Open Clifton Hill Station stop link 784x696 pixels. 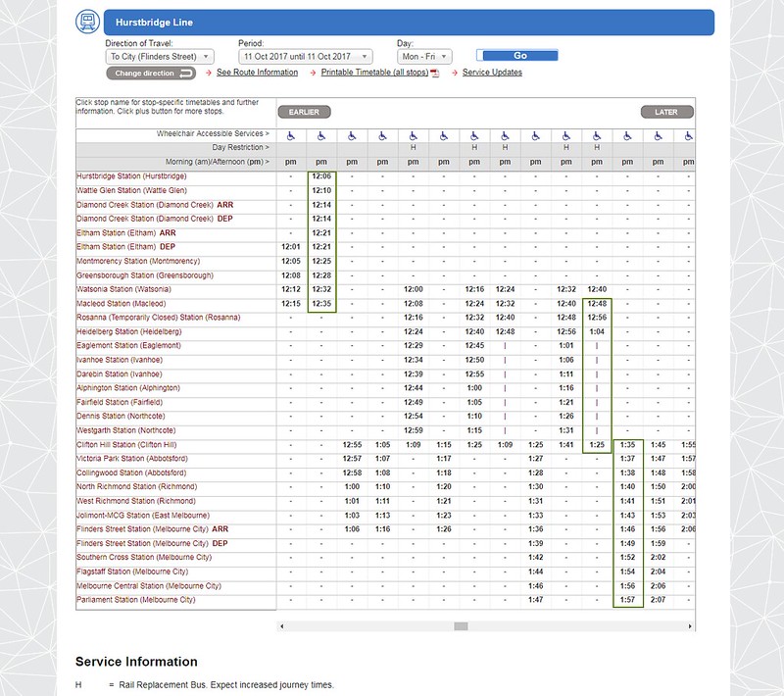[126, 445]
